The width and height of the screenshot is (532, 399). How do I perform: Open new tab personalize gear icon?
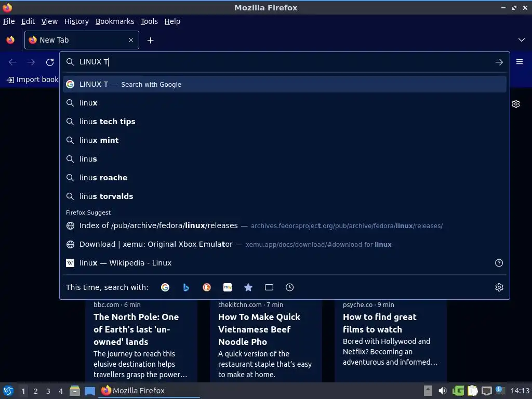coord(516,104)
